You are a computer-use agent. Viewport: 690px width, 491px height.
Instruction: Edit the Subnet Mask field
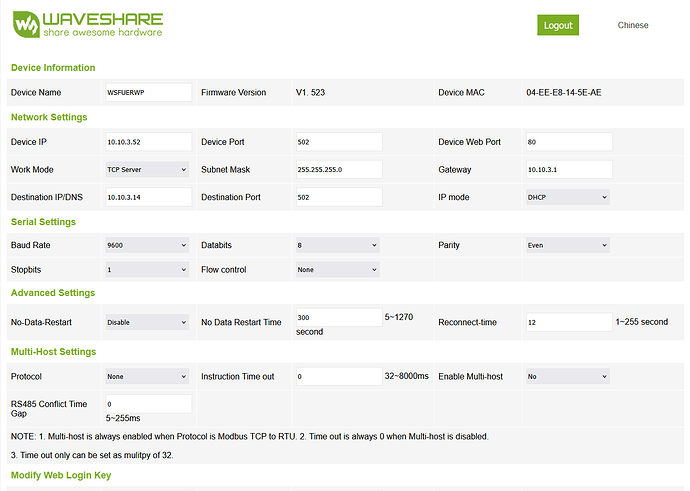coord(339,169)
